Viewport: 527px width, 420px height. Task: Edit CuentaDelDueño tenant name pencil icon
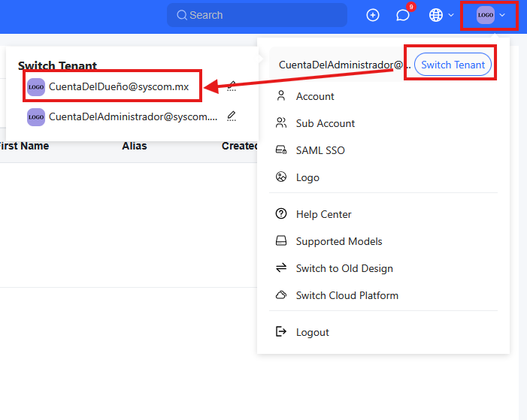pyautogui.click(x=232, y=86)
